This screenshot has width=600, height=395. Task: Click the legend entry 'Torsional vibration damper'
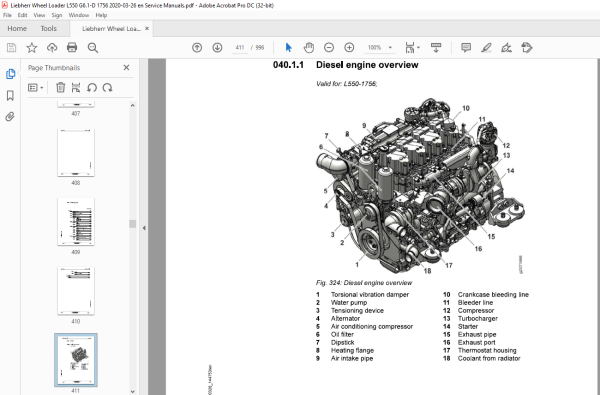click(x=370, y=294)
